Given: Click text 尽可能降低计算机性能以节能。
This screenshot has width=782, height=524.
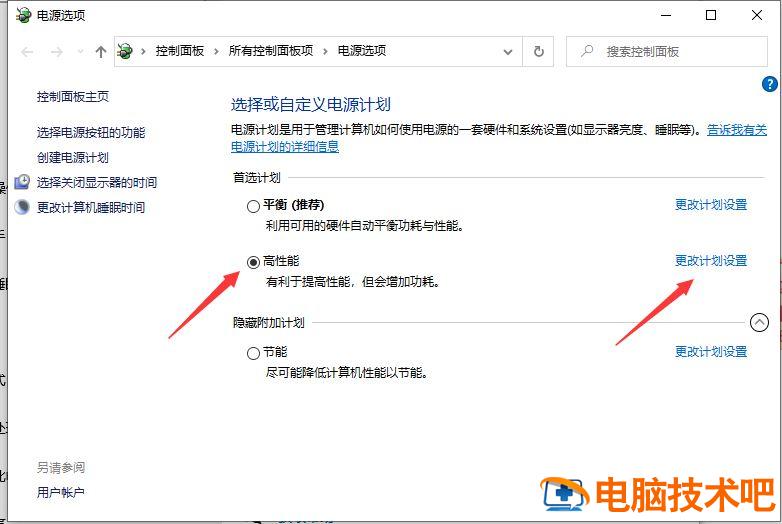Looking at the screenshot, I should (347, 373).
